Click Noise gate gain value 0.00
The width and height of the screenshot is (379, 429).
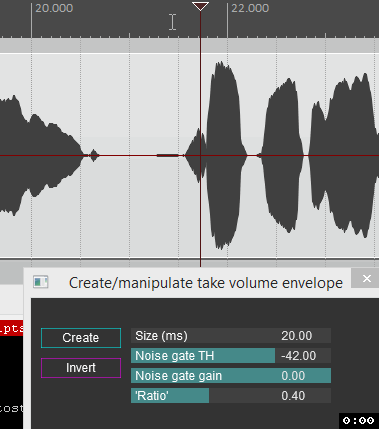293,376
